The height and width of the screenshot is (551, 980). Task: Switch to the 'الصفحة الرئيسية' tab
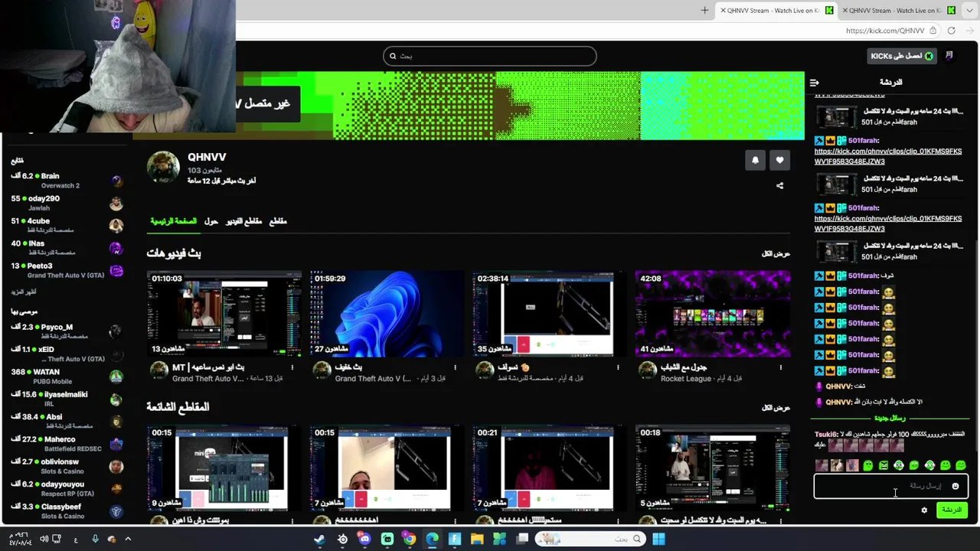pyautogui.click(x=174, y=221)
